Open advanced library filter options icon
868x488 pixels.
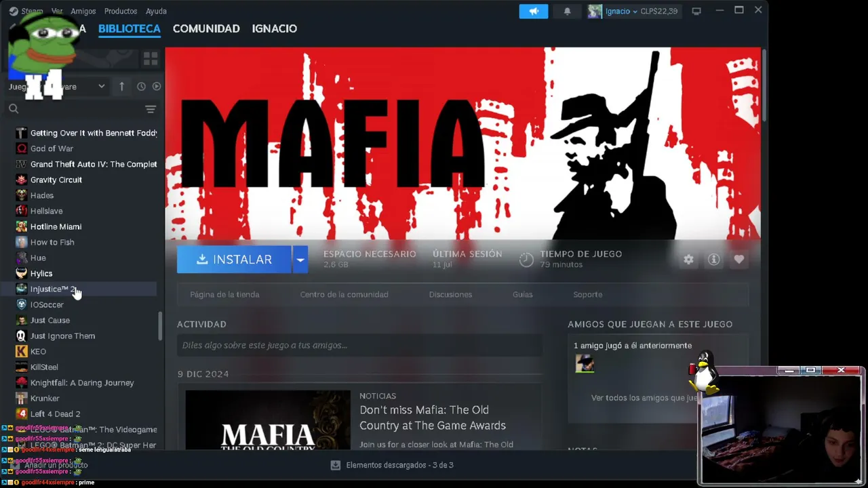151,108
